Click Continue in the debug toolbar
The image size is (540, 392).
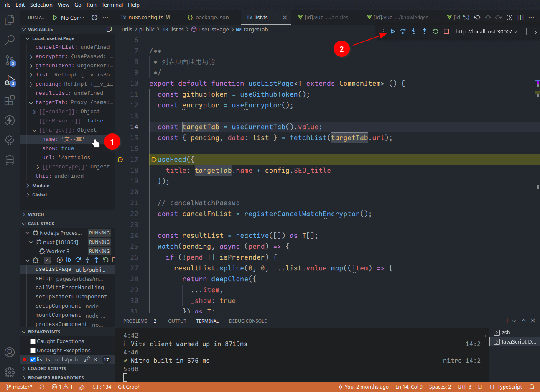(x=392, y=31)
